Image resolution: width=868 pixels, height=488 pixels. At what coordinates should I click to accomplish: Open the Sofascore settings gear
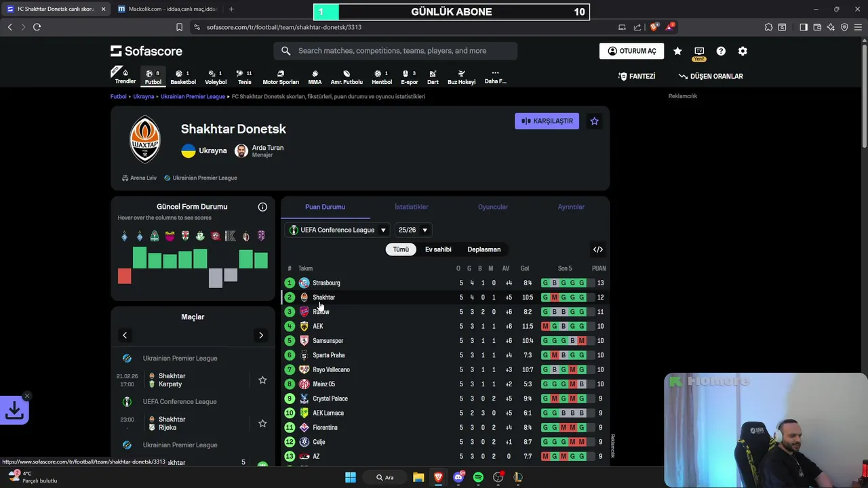pyautogui.click(x=743, y=51)
